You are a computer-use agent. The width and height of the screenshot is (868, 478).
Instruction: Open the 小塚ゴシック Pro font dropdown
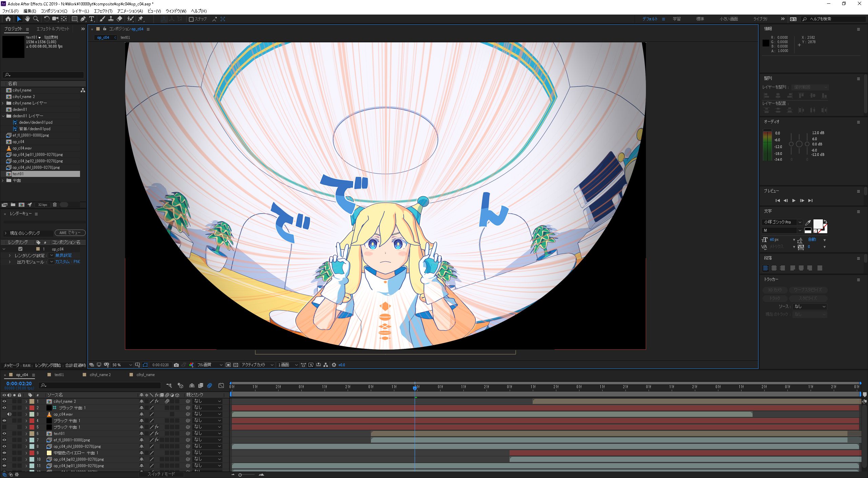[782, 222]
